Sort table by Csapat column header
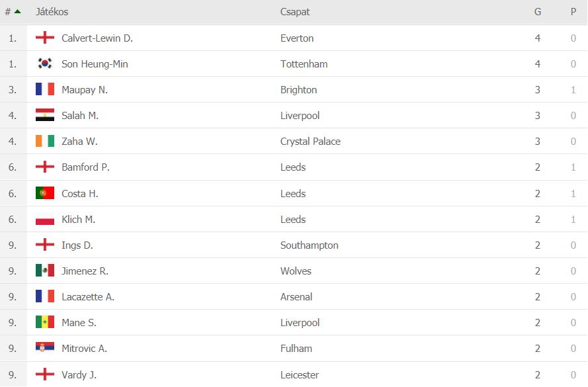This screenshot has width=588, height=387. pos(295,12)
